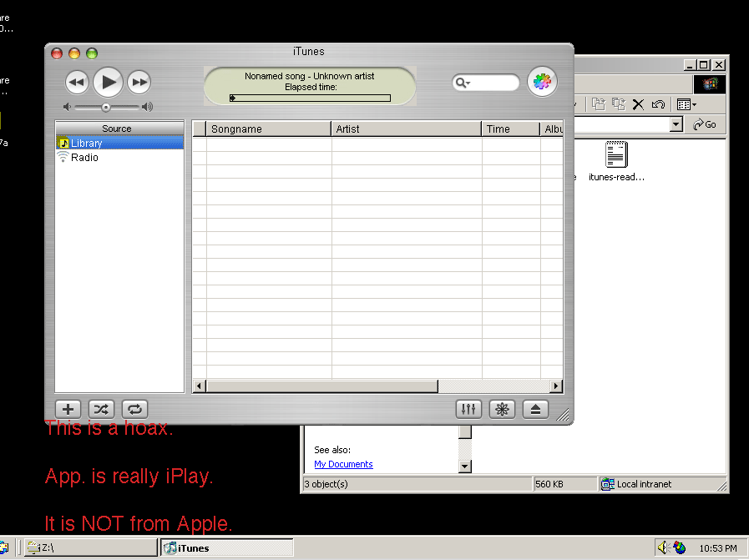Screen dimensions: 749x560
Task: Click the 3 object(s) status text
Action: click(x=326, y=484)
